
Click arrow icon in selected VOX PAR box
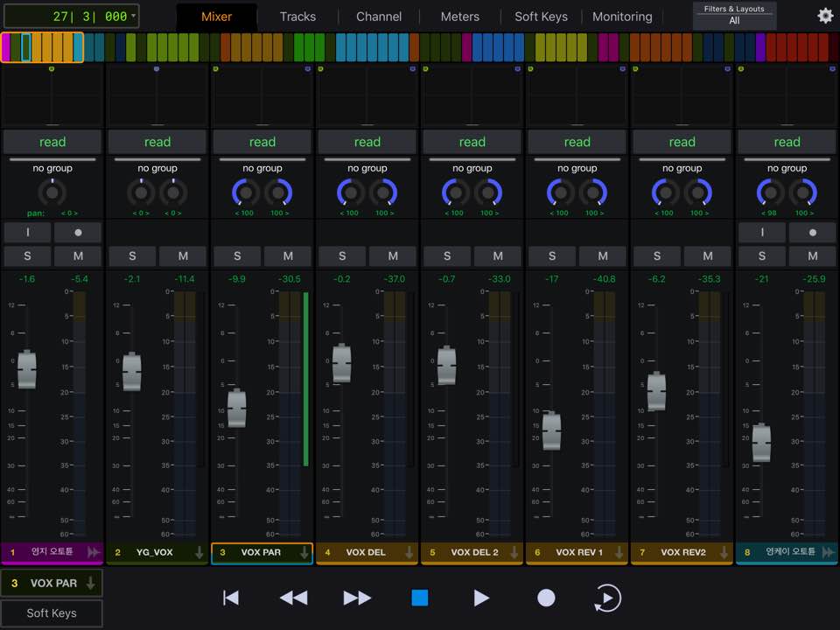(x=90, y=583)
